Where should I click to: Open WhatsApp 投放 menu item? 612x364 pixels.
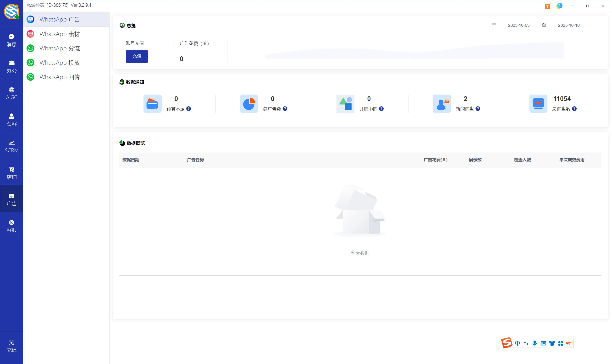pyautogui.click(x=60, y=63)
